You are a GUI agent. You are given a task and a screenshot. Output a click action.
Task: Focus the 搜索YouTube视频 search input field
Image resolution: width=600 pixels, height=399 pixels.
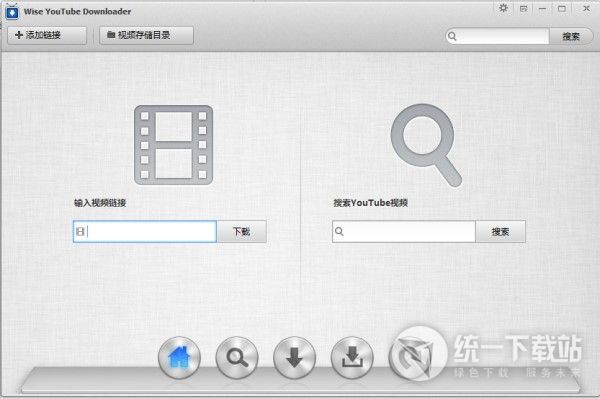pyautogui.click(x=404, y=231)
